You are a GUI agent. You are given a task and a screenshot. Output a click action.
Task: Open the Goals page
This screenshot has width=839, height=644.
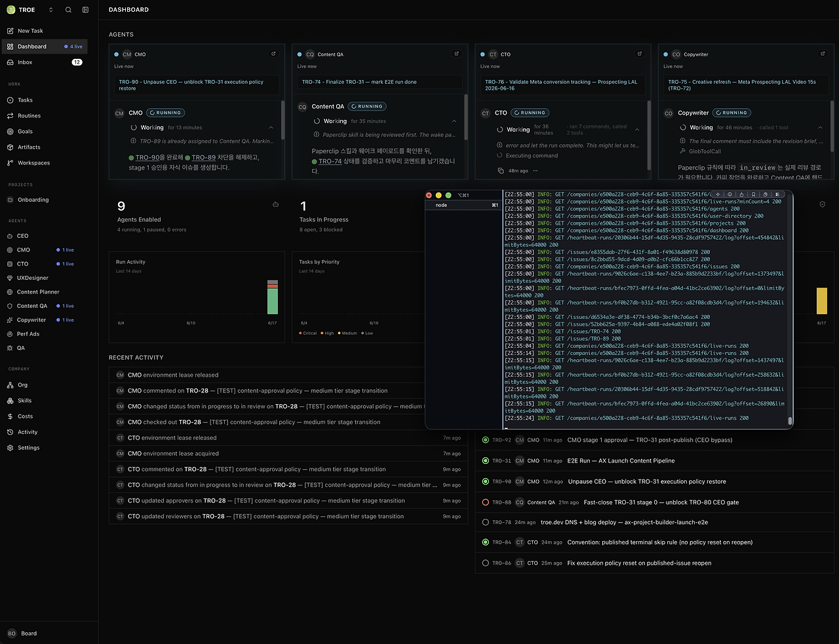coord(44,132)
